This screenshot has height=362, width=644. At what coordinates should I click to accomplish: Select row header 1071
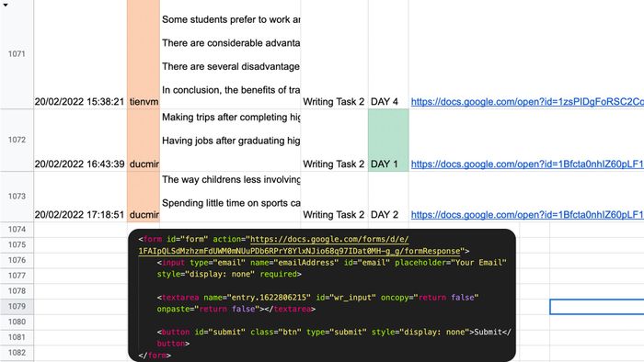pyautogui.click(x=17, y=54)
